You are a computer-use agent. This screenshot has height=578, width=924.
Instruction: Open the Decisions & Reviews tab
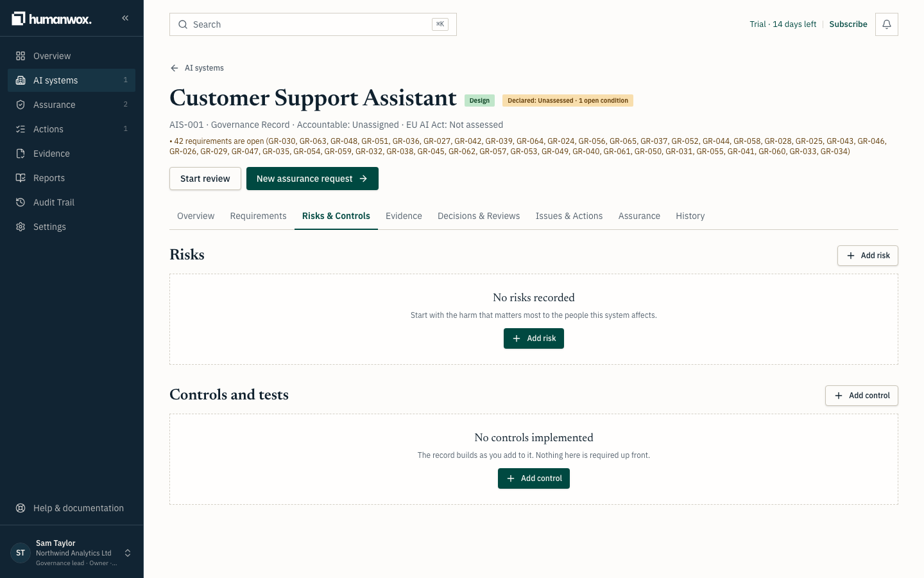[x=479, y=216]
